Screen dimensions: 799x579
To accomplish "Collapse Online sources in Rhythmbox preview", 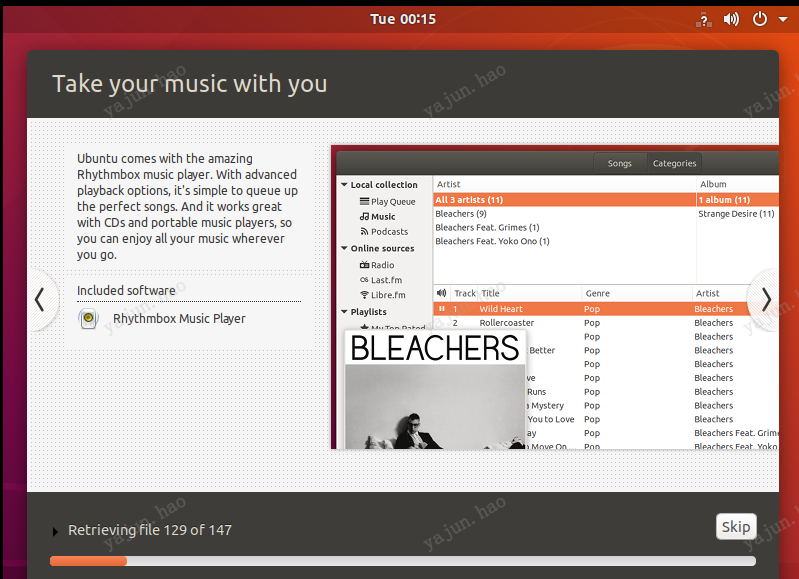I will pos(344,248).
